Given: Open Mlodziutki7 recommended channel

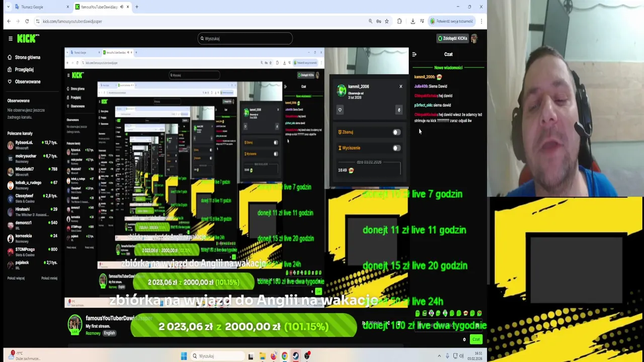Looking at the screenshot, I should pyautogui.click(x=32, y=171).
